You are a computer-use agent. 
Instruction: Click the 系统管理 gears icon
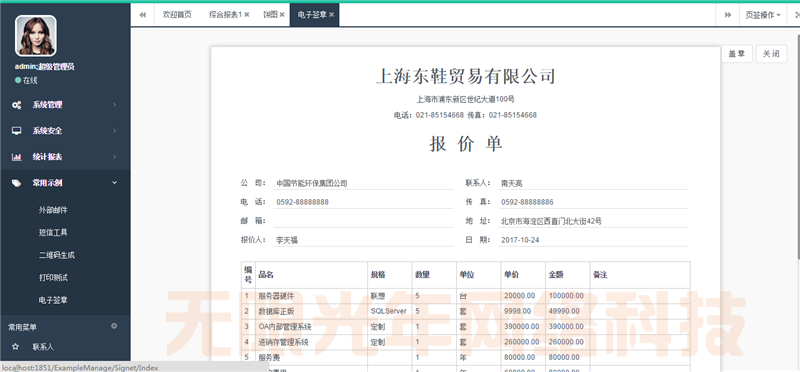pos(17,105)
